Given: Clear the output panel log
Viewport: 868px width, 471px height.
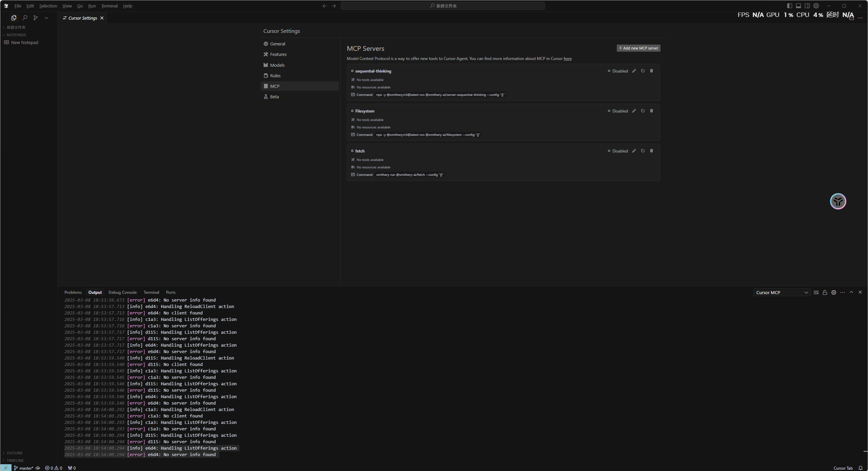Looking at the screenshot, I should 816,292.
